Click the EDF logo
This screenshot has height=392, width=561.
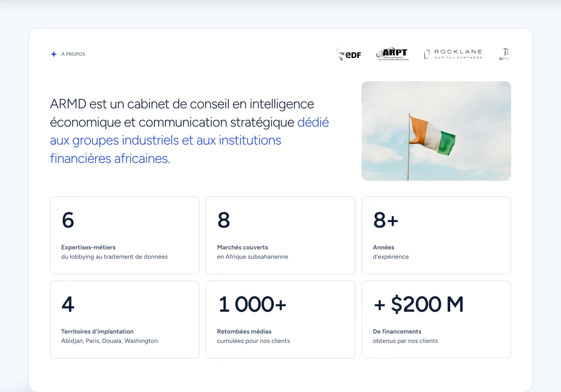(349, 54)
